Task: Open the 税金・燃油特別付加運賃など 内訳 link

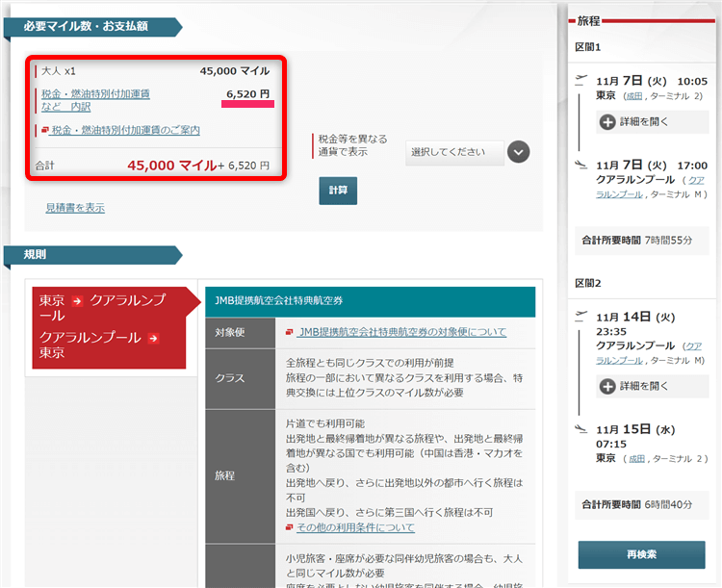Action: click(95, 100)
